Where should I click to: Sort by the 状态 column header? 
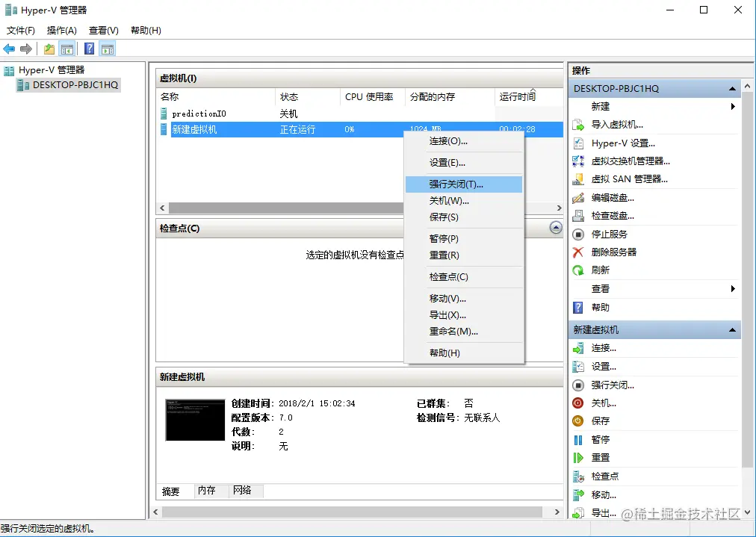point(308,97)
